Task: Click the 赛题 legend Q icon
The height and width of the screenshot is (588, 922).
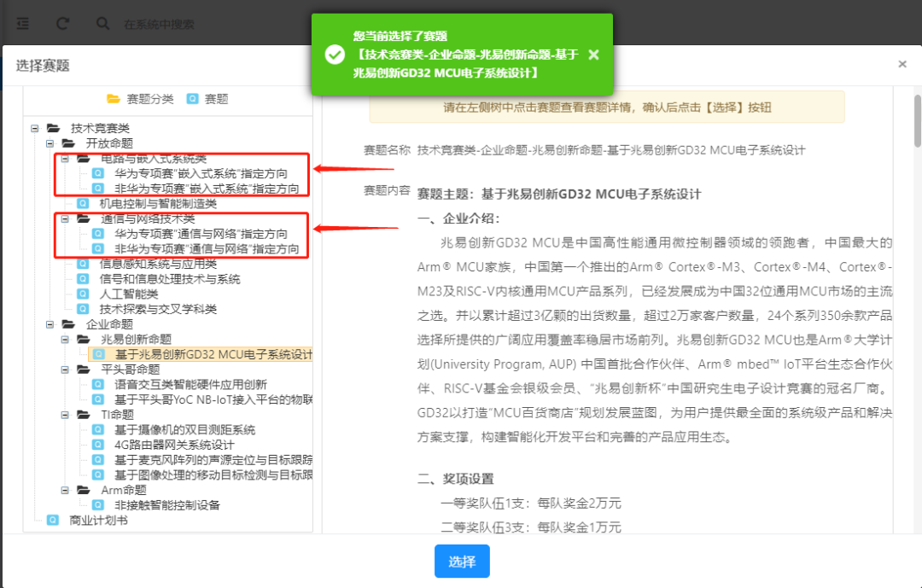Action: (192, 99)
